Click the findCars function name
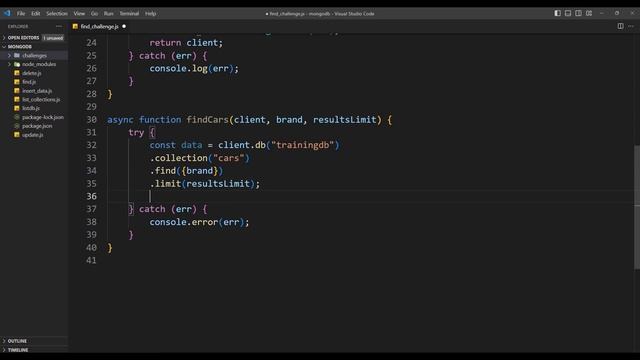The image size is (640, 360). pos(207,120)
